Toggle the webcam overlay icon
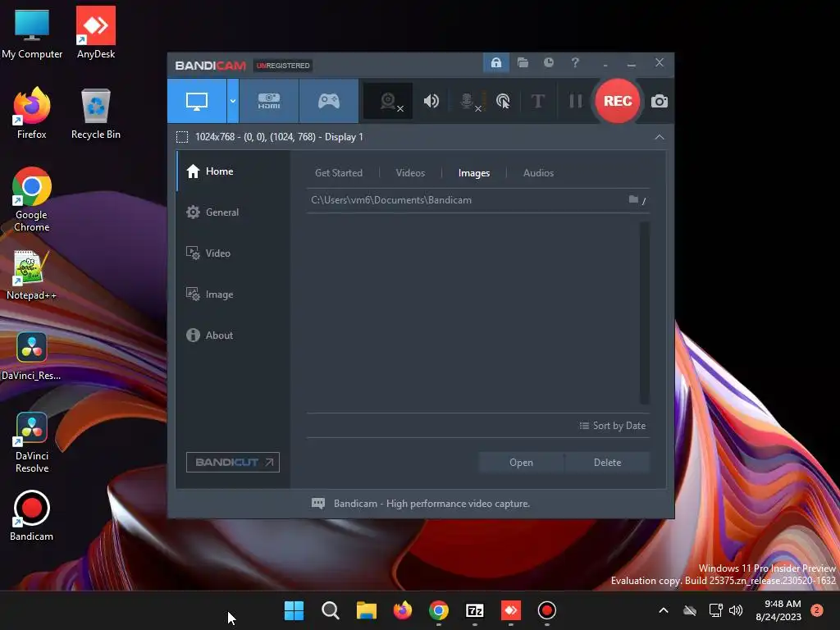The width and height of the screenshot is (840, 630). (x=389, y=101)
